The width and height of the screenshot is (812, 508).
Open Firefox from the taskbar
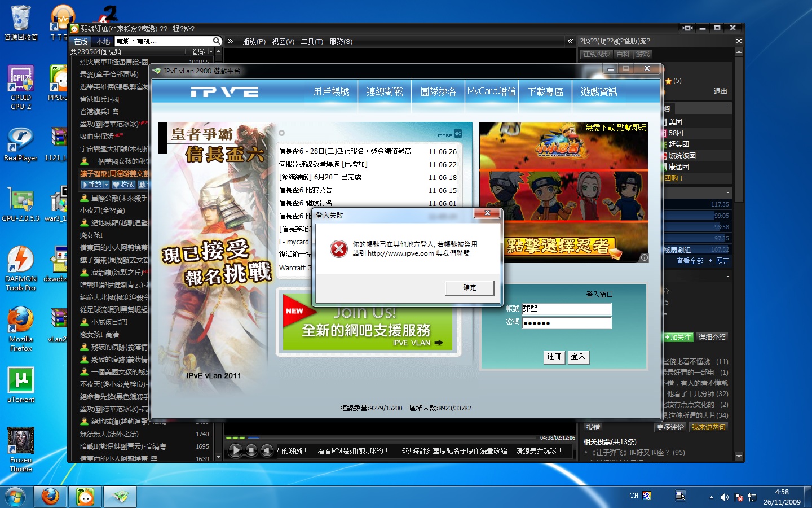(50, 497)
